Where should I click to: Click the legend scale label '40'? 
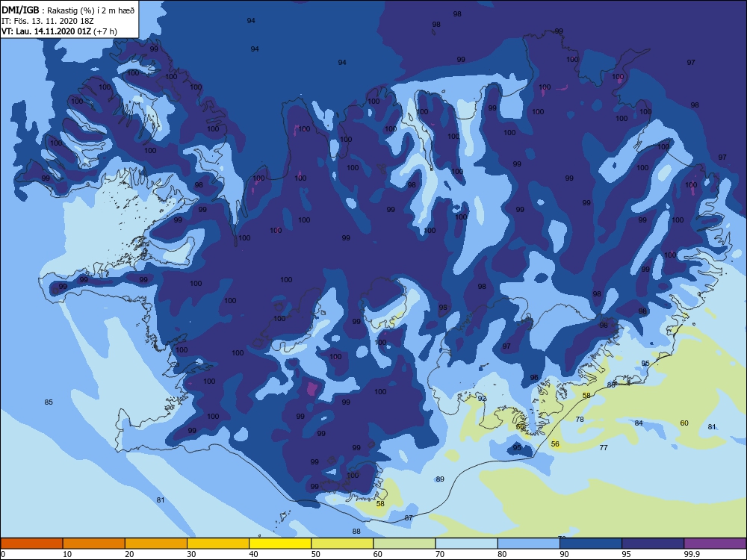pyautogui.click(x=253, y=554)
